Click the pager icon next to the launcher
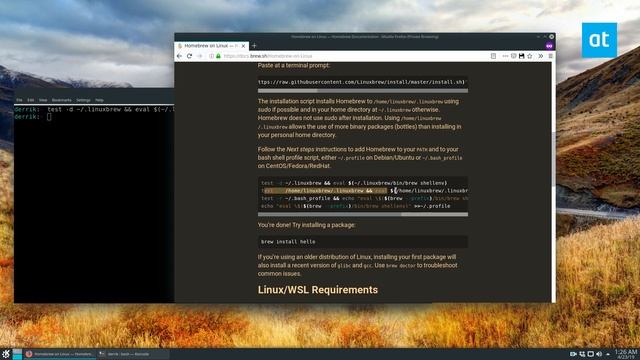The image size is (640, 360). (x=17, y=354)
